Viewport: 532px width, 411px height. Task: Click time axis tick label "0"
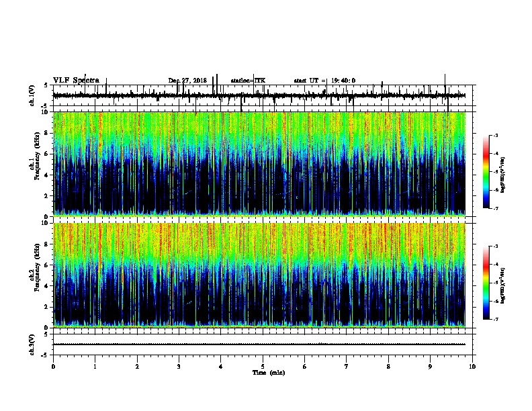pyautogui.click(x=53, y=367)
